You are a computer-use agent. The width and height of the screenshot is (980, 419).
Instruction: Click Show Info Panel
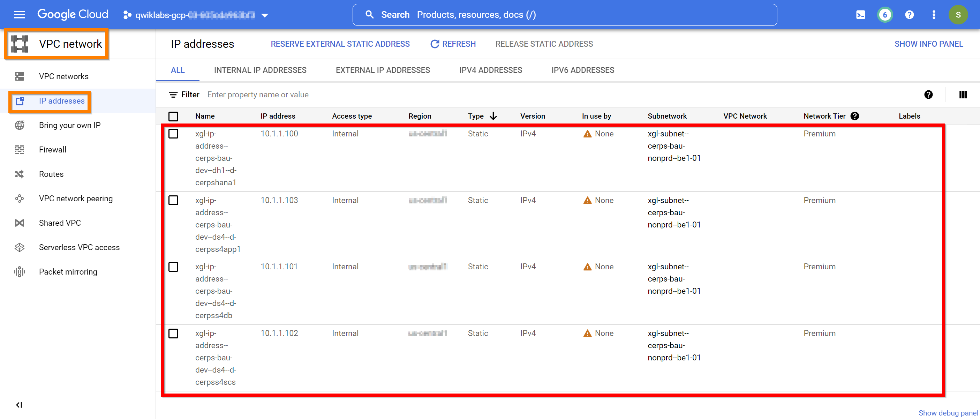pos(928,44)
